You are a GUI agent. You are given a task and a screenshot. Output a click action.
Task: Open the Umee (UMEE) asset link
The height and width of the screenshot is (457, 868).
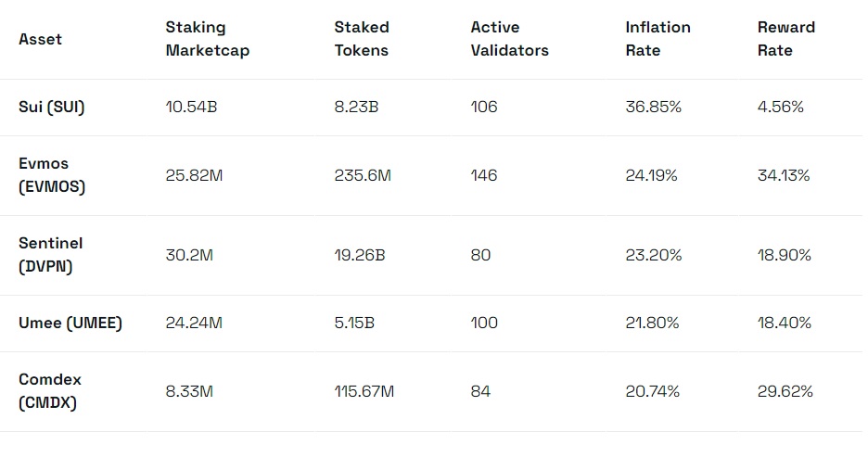pyautogui.click(x=70, y=323)
